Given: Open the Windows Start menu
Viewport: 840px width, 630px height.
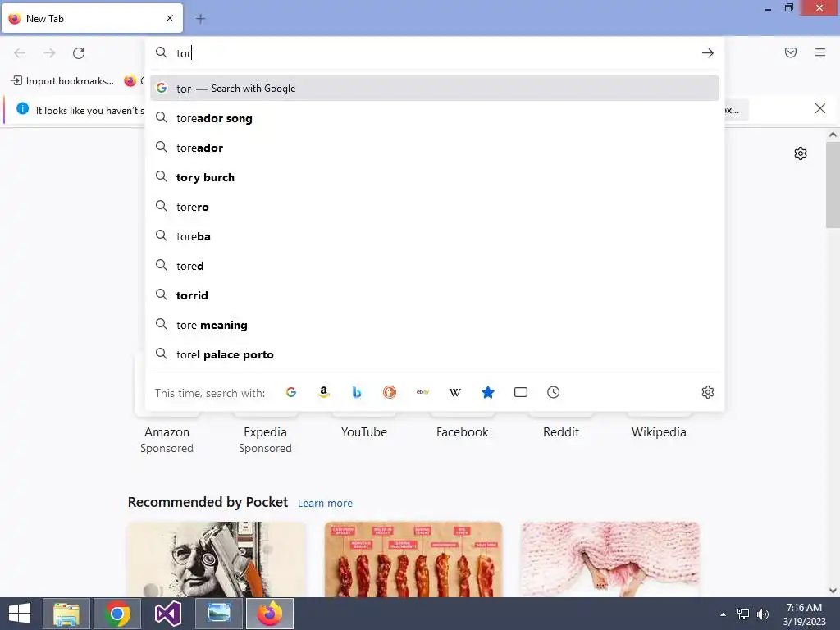Looking at the screenshot, I should (20, 614).
